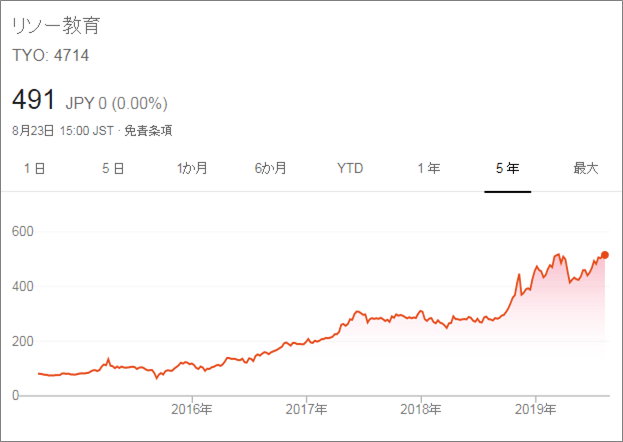Click the 2019年 x-axis label
The width and height of the screenshot is (623, 442).
536,409
